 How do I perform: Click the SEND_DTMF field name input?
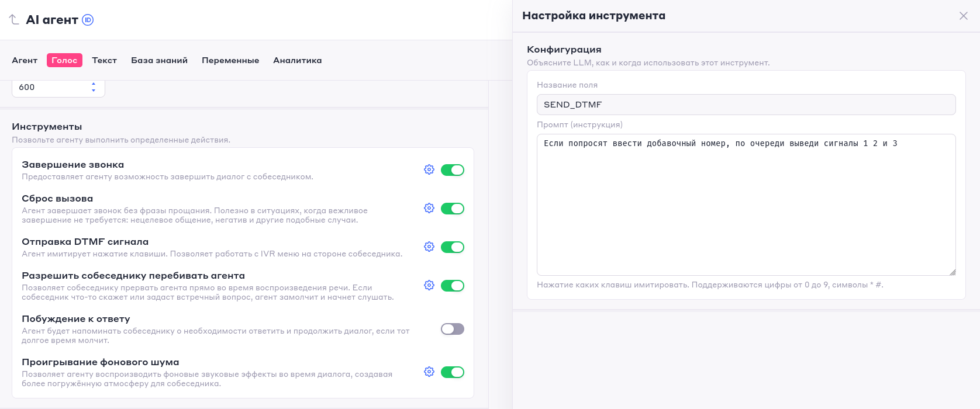[746, 105]
